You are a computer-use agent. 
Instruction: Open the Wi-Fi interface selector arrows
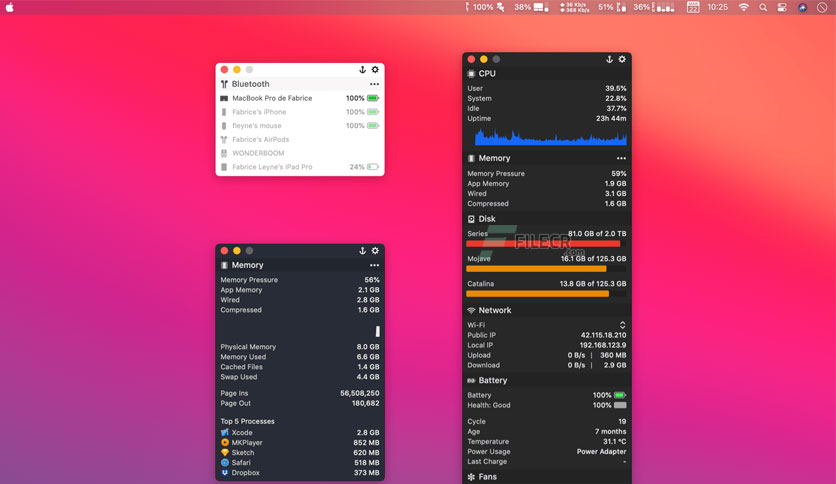coord(622,325)
